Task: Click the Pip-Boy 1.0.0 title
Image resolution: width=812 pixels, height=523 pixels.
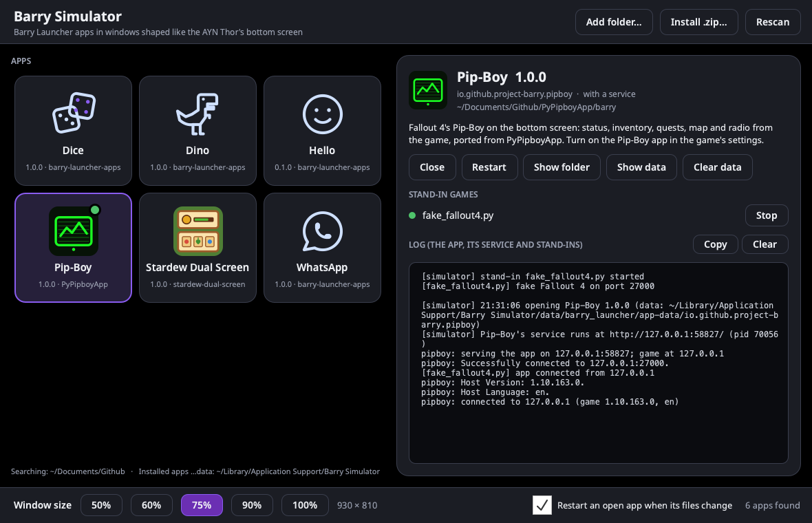Action: coord(501,77)
